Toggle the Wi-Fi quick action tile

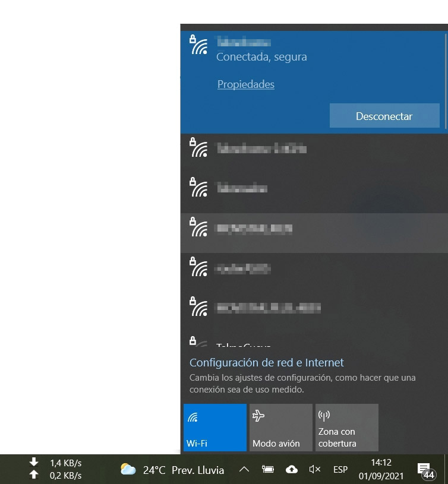pos(214,428)
